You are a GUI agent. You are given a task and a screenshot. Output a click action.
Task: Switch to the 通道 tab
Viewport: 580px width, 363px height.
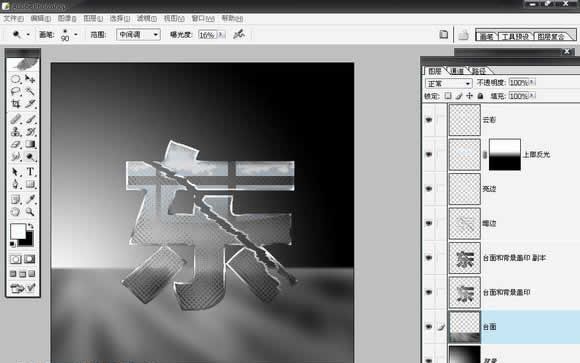(457, 71)
